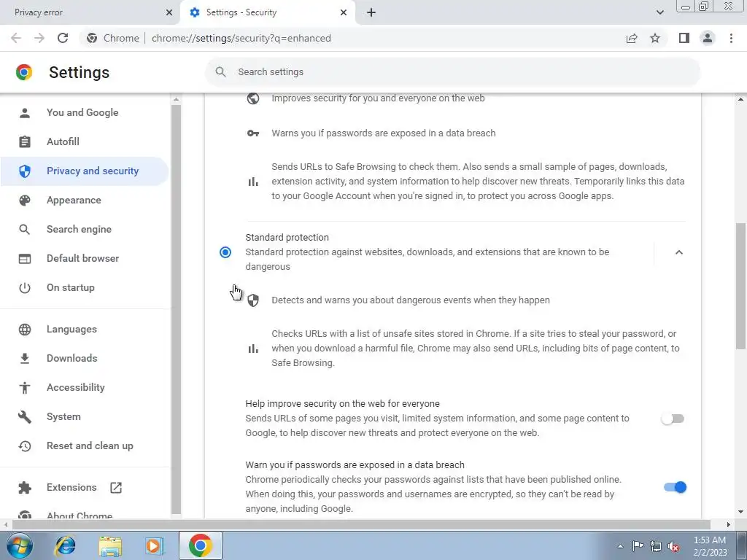The width and height of the screenshot is (747, 560).
Task: Open Windows Explorer folder on taskbar
Action: pyautogui.click(x=110, y=545)
